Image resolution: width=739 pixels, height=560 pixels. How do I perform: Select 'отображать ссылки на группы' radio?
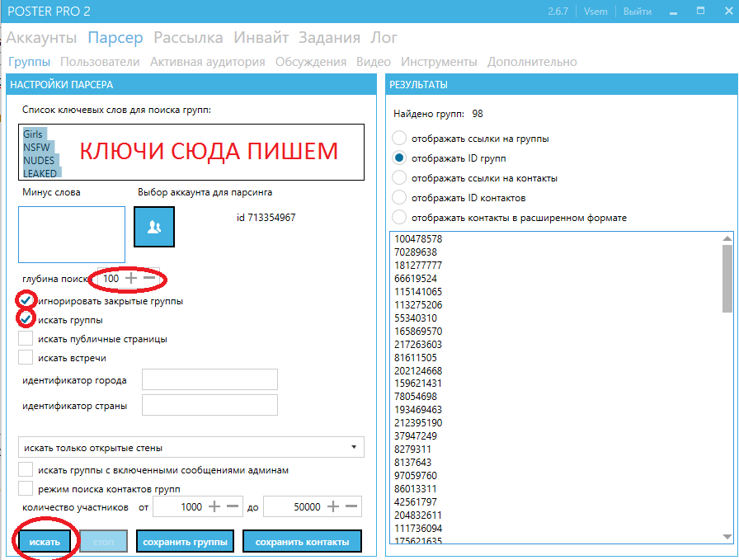[x=399, y=138]
